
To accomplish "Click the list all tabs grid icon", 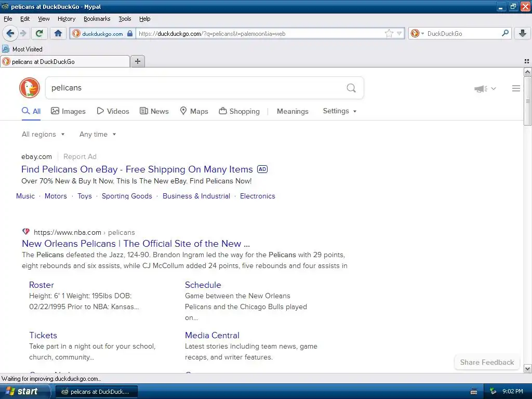I will click(527, 61).
